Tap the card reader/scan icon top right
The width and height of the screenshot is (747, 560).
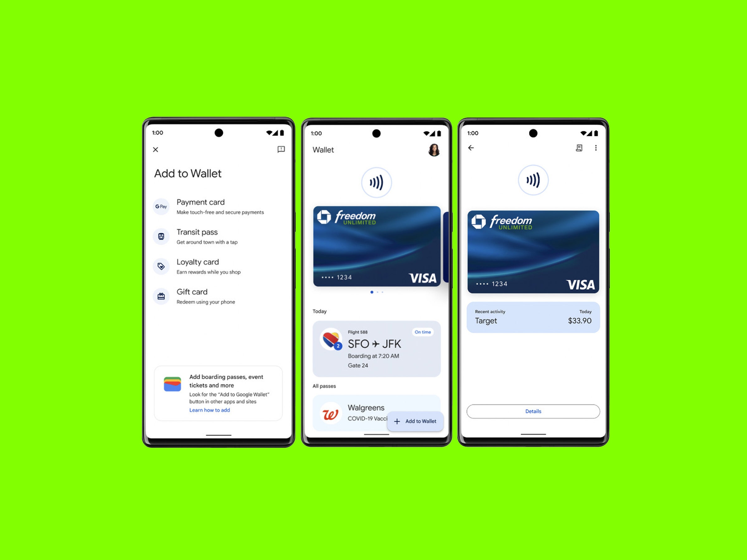click(579, 148)
